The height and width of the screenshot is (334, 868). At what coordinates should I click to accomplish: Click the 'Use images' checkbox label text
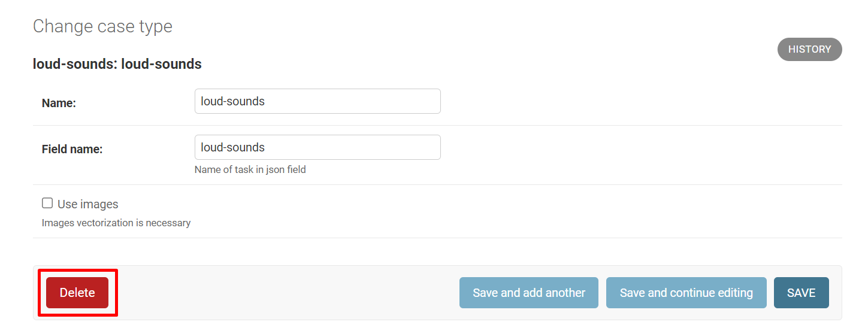88,204
